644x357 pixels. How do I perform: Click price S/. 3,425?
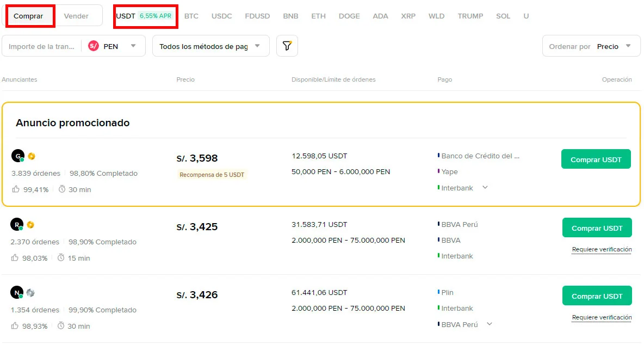(x=197, y=226)
